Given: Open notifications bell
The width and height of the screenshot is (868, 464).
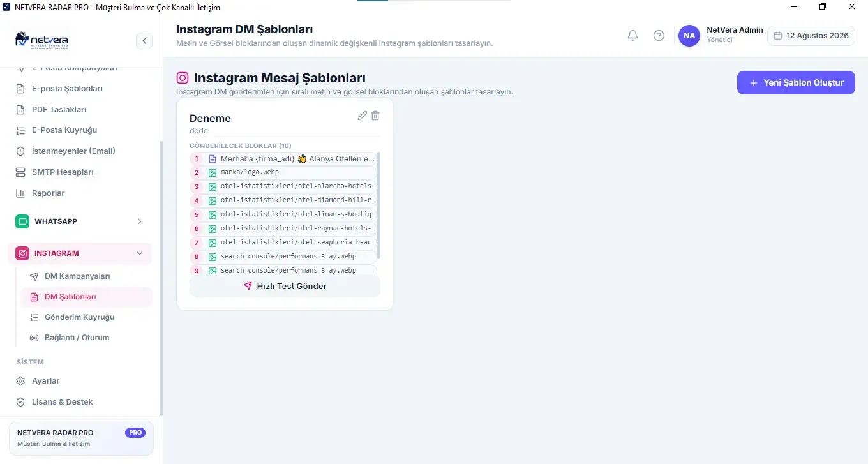Looking at the screenshot, I should (x=632, y=36).
